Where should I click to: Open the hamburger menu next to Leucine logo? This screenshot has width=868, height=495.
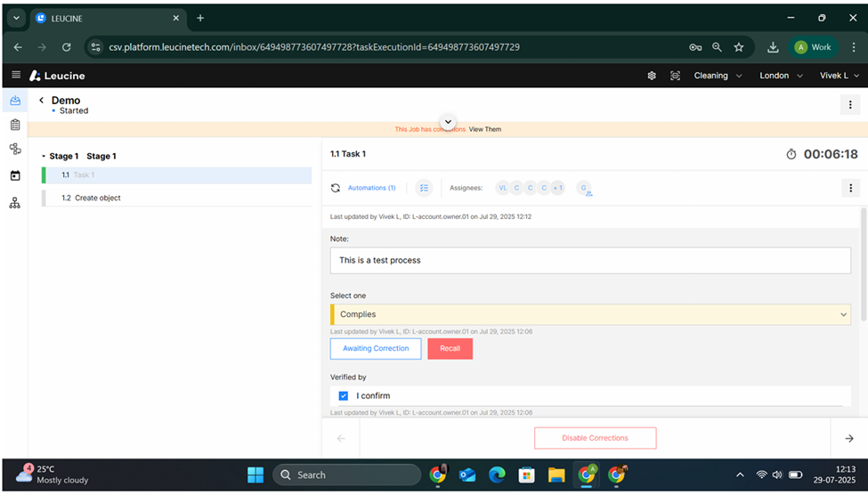[15, 76]
